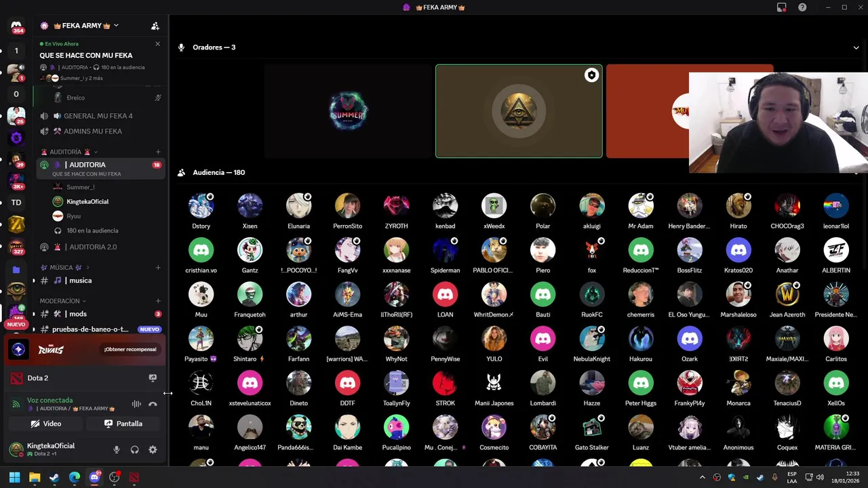Open audience member xWeedx's avatar
The image size is (868, 488).
click(494, 206)
